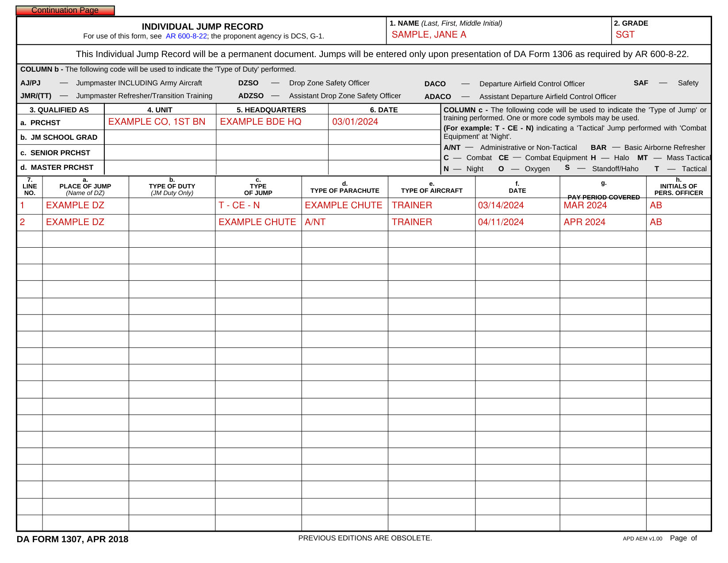The width and height of the screenshot is (728, 563).
Task: Click the 3. QUALIFIED AS heading
Action: [x=59, y=110]
